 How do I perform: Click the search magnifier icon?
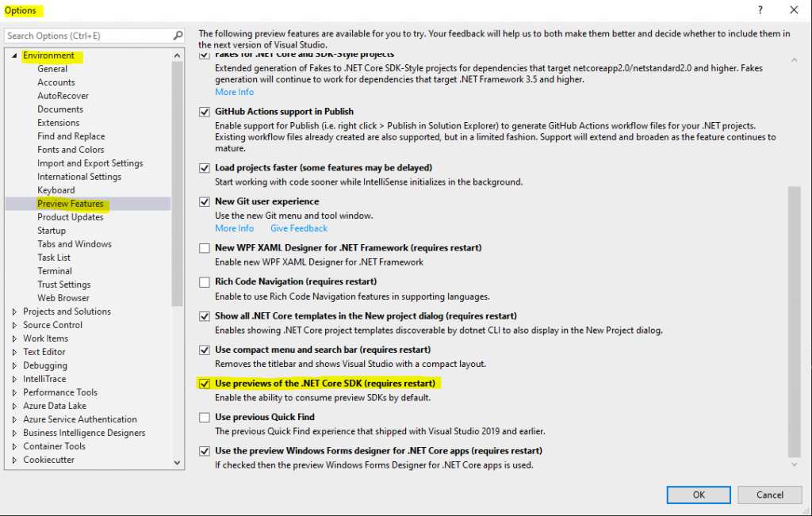pyautogui.click(x=178, y=36)
